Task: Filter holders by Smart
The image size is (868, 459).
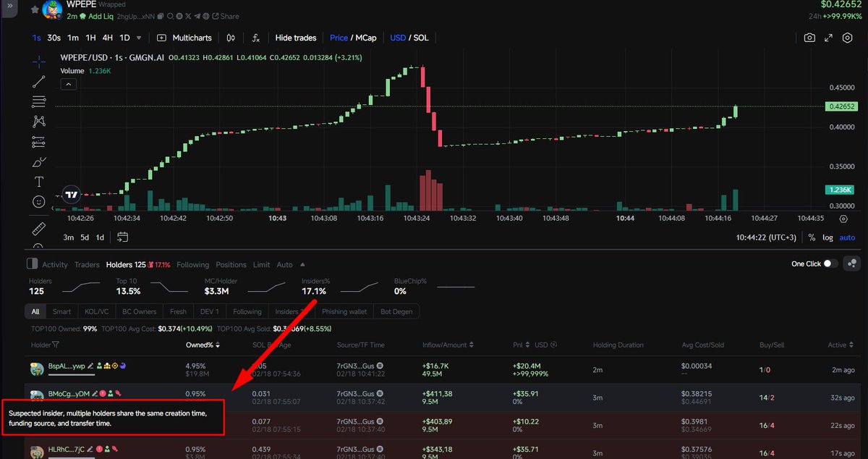Action: [x=61, y=311]
